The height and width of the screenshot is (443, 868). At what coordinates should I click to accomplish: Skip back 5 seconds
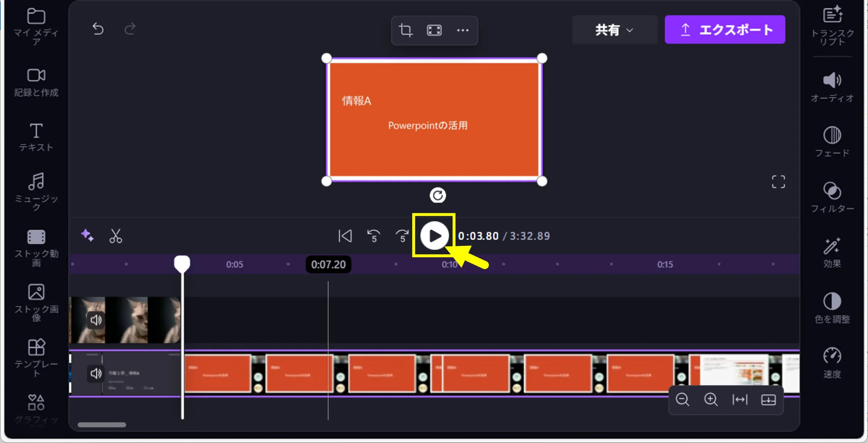tap(374, 236)
